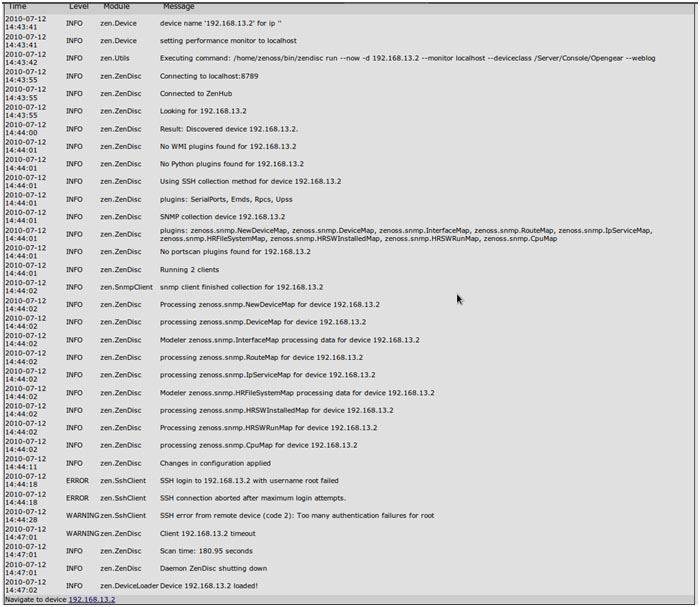Open the 192.168.13.2 device link
The image size is (700, 607).
(92, 599)
